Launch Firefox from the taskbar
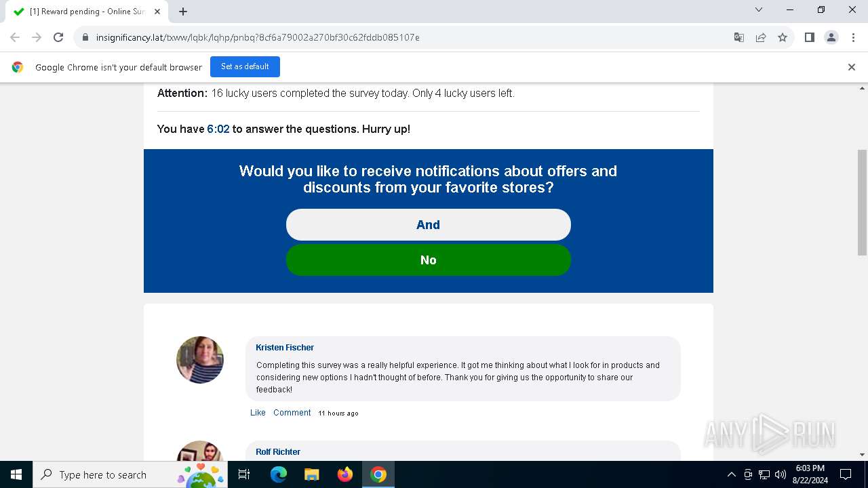868x488 pixels. click(345, 474)
